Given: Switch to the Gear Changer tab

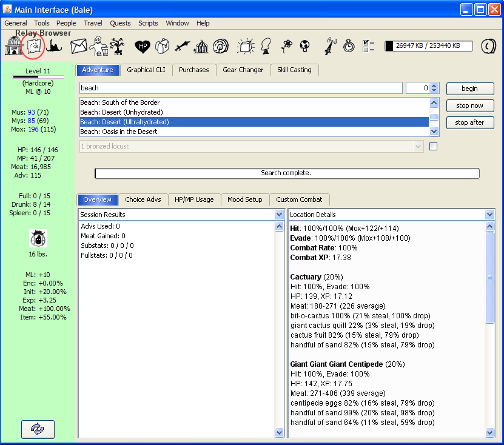Looking at the screenshot, I should (243, 70).
